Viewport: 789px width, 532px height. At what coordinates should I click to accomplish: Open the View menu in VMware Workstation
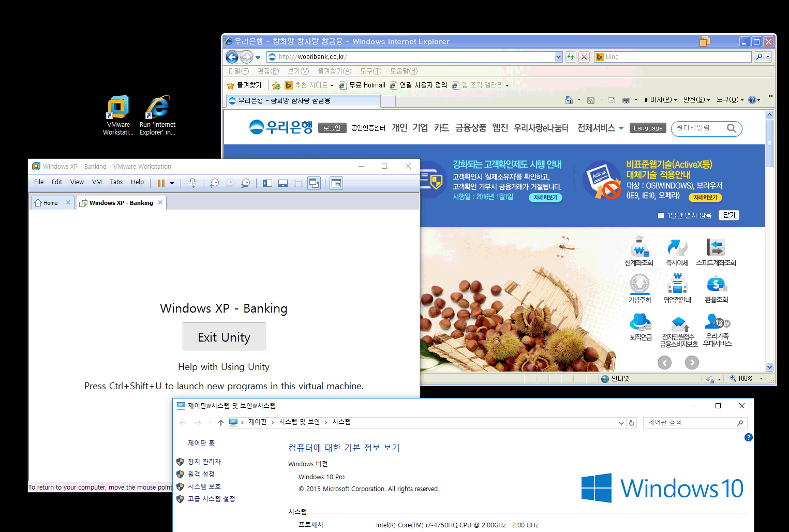click(77, 182)
